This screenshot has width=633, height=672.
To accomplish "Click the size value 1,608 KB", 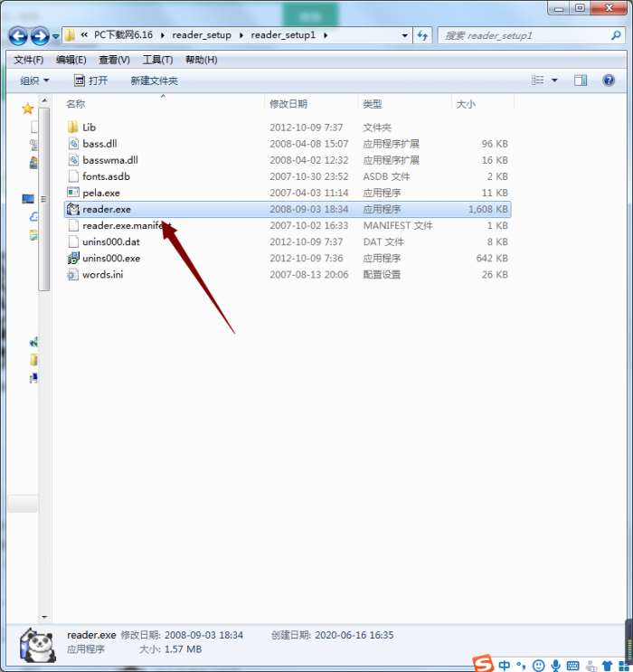I will point(488,209).
